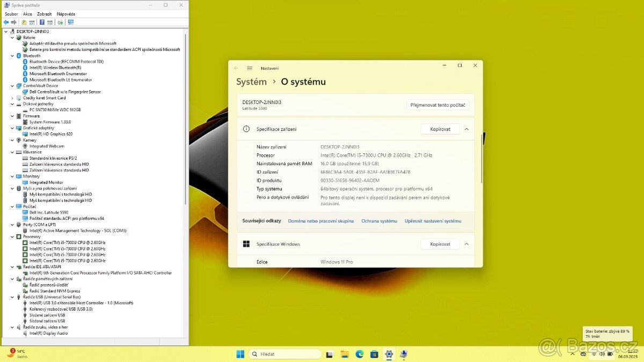Click the Přejmenovat tento počítač button
The height and width of the screenshot is (362, 644).
(437, 105)
